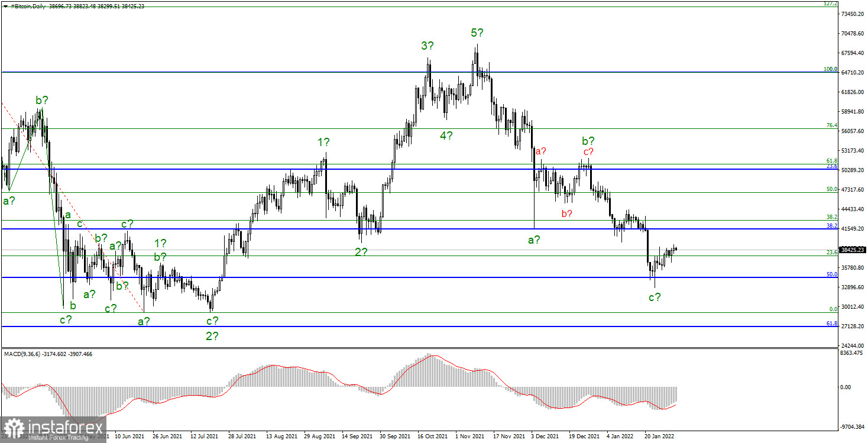Click the 10 Jun 2021 date label
The height and width of the screenshot is (443, 868).
[130, 436]
